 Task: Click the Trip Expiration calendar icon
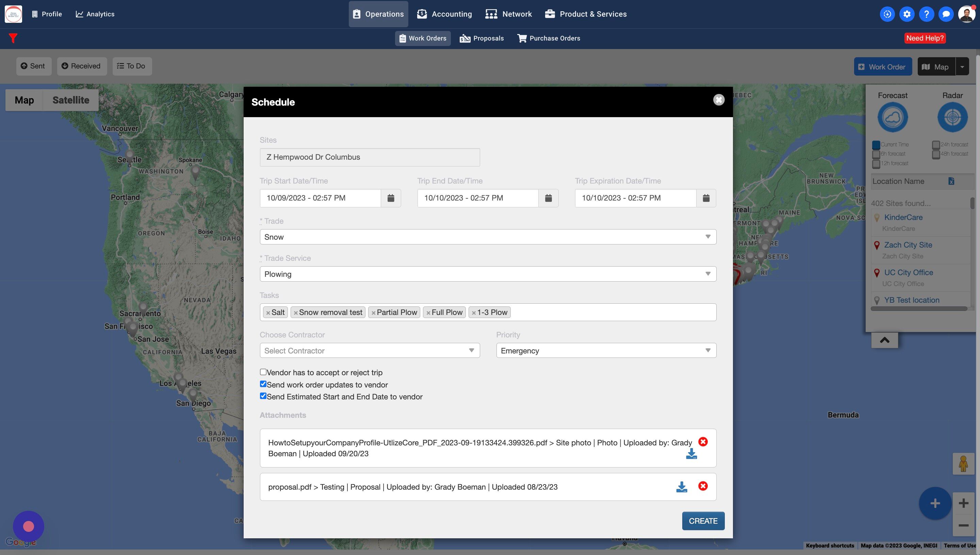pos(706,198)
